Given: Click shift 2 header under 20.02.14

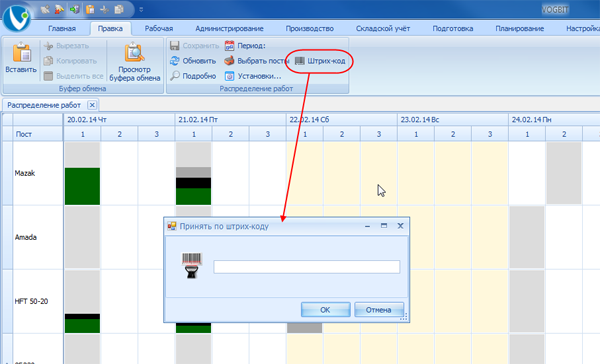Looking at the screenshot, I should (119, 134).
